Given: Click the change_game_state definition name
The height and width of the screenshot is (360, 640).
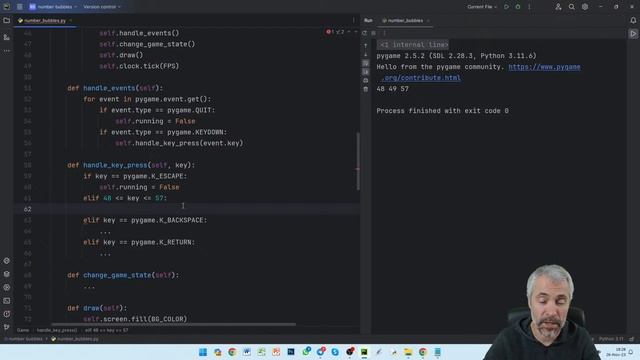Looking at the screenshot, I should click(x=117, y=276).
